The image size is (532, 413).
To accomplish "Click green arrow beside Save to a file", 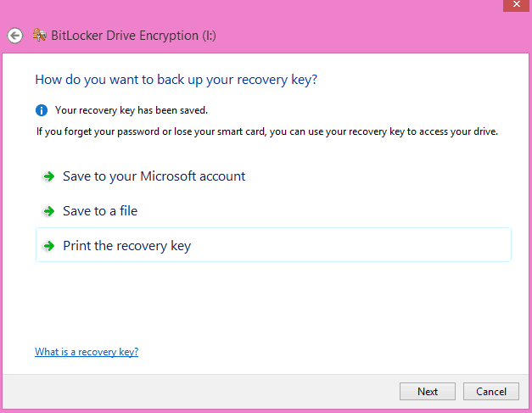I will coord(49,211).
